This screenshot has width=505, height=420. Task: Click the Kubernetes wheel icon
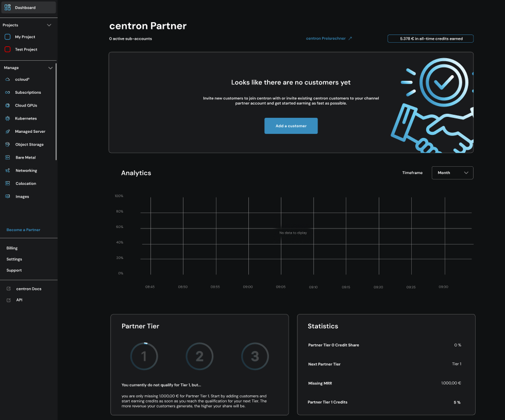[x=8, y=118]
